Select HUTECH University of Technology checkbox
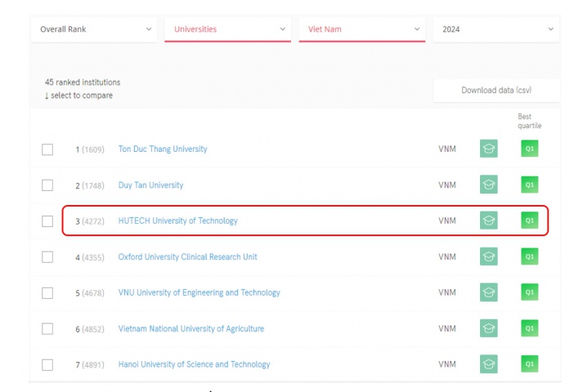The image size is (583, 392). (x=47, y=221)
